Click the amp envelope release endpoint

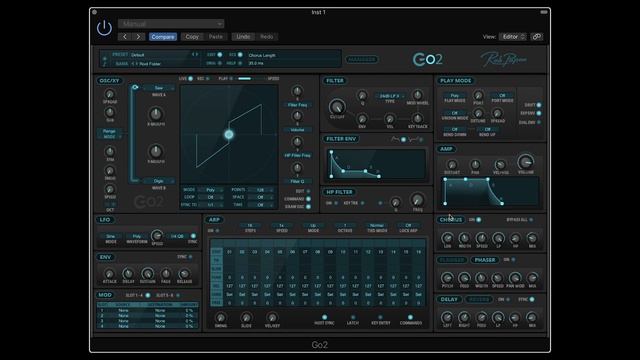click(x=502, y=203)
